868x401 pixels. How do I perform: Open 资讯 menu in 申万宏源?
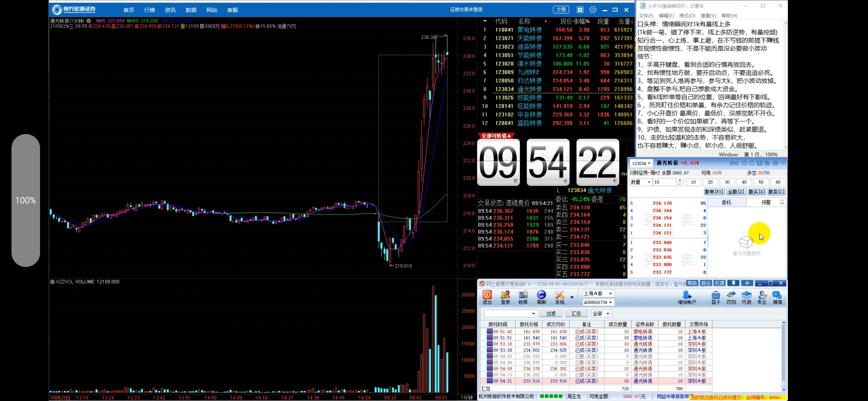170,10
